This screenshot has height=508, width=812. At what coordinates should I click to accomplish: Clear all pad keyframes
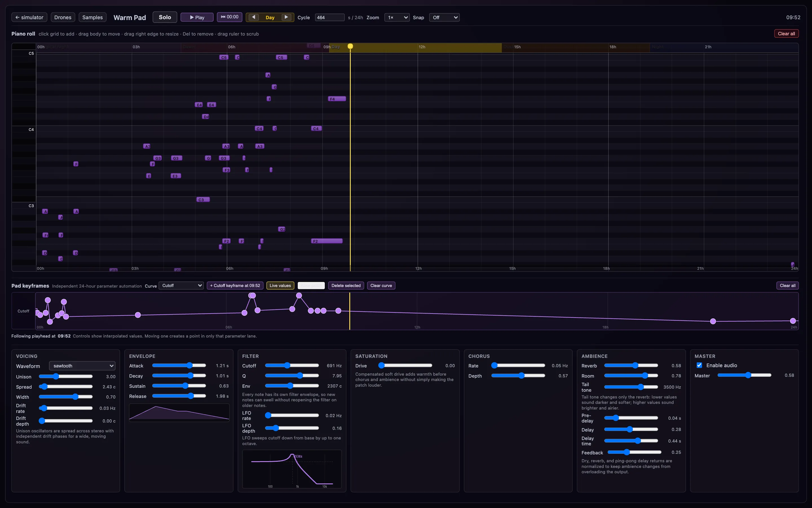tap(787, 286)
